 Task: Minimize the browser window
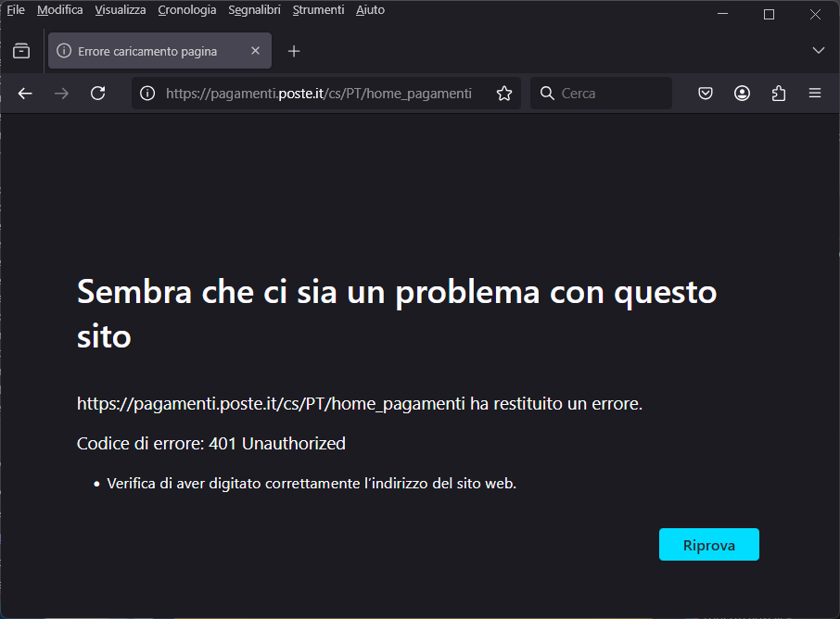(x=722, y=14)
